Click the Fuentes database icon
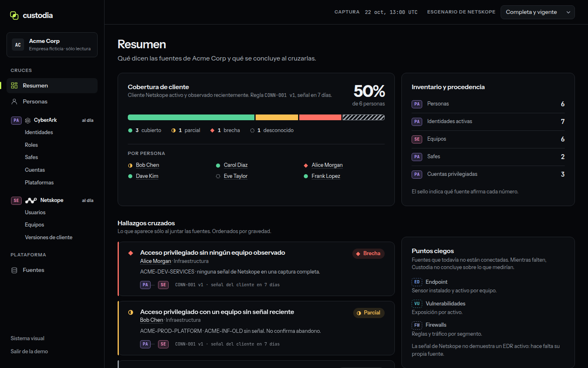The width and height of the screenshot is (588, 368). (x=14, y=270)
